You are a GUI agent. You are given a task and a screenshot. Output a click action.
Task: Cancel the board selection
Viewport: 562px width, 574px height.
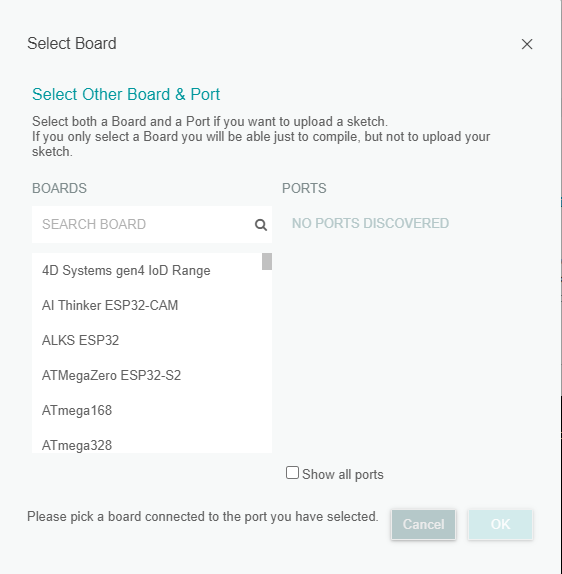click(x=424, y=525)
